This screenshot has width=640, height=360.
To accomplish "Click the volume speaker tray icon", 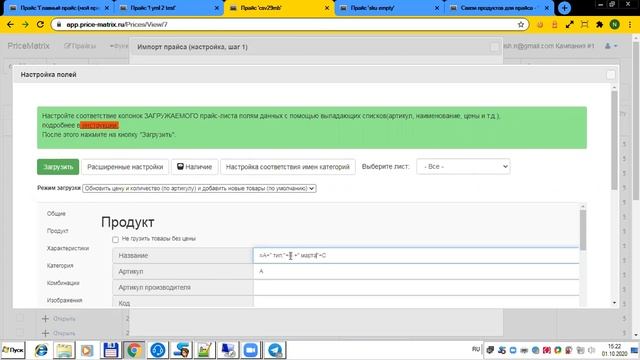I will [x=591, y=350].
